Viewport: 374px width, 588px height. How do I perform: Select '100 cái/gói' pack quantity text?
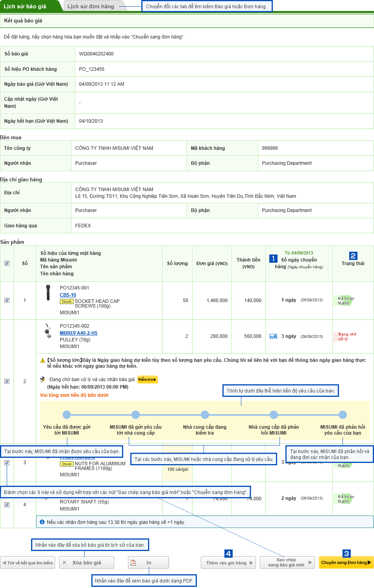pos(178,469)
